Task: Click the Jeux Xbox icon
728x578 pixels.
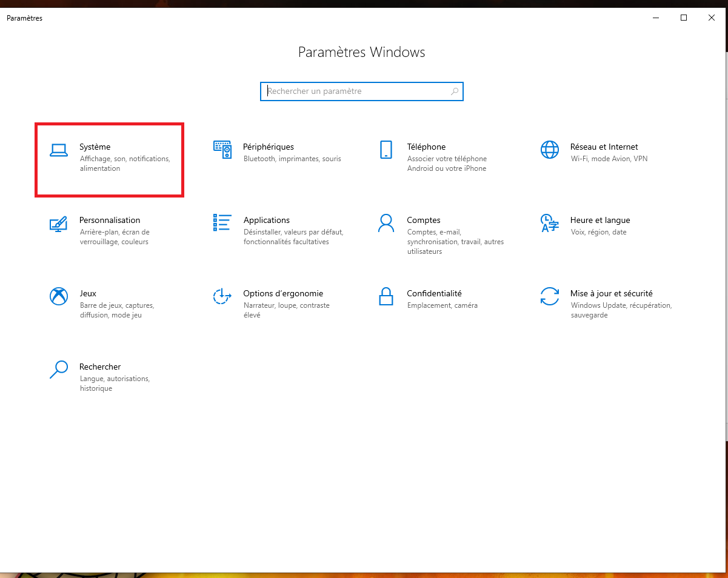Action: [59, 296]
